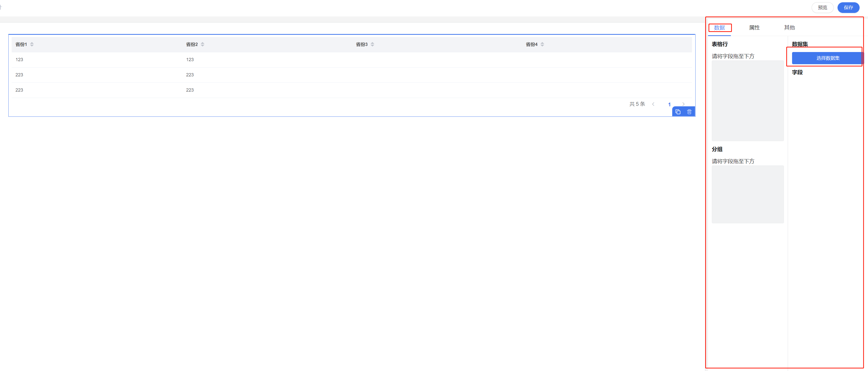Sort the 省份3 column

click(x=372, y=44)
